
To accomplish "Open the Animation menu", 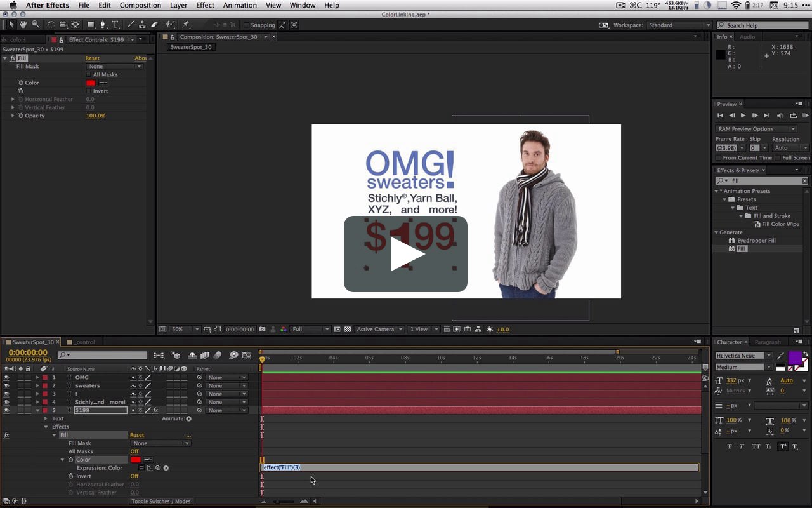I will click(x=240, y=5).
